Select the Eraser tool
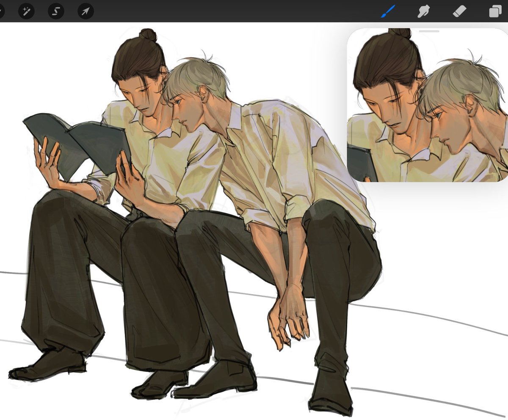This screenshot has width=508, height=420. pyautogui.click(x=459, y=11)
